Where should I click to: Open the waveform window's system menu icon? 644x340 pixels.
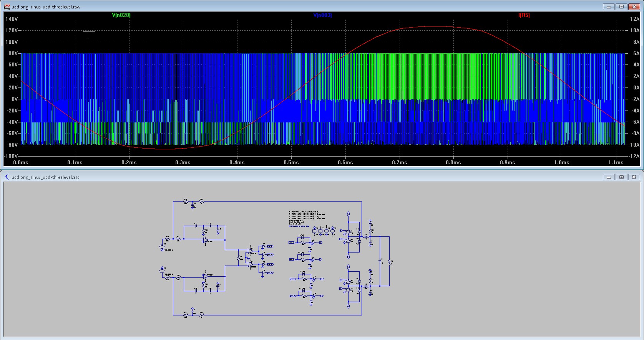7,7
